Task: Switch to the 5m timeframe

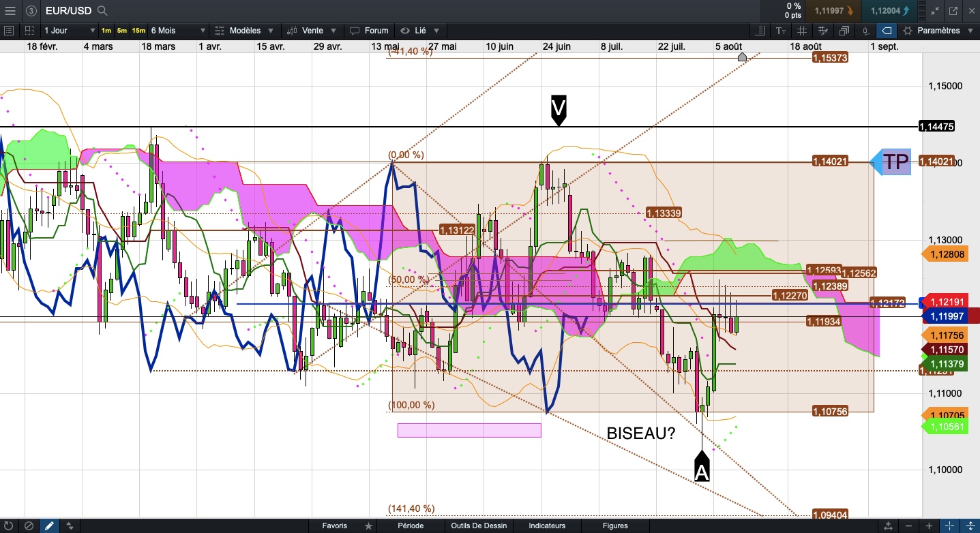Action: click(x=121, y=31)
